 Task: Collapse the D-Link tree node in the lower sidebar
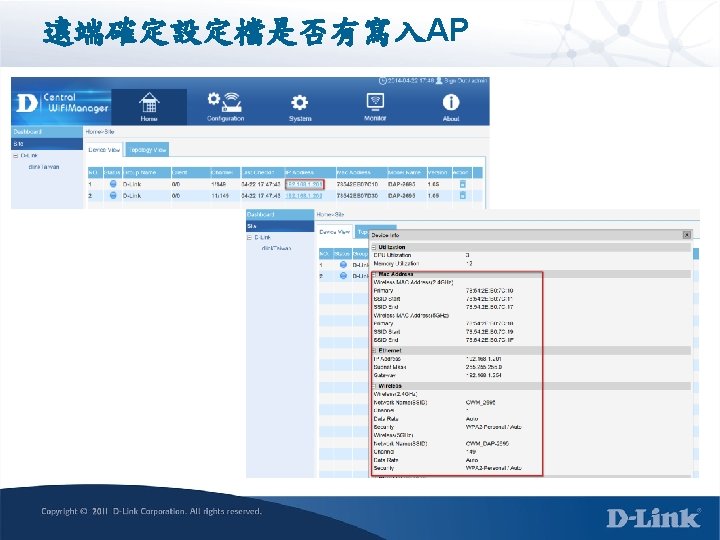[x=250, y=237]
